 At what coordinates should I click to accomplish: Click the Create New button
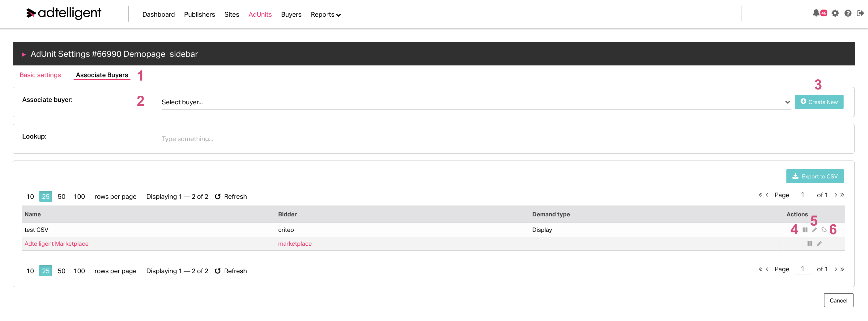pyautogui.click(x=819, y=102)
